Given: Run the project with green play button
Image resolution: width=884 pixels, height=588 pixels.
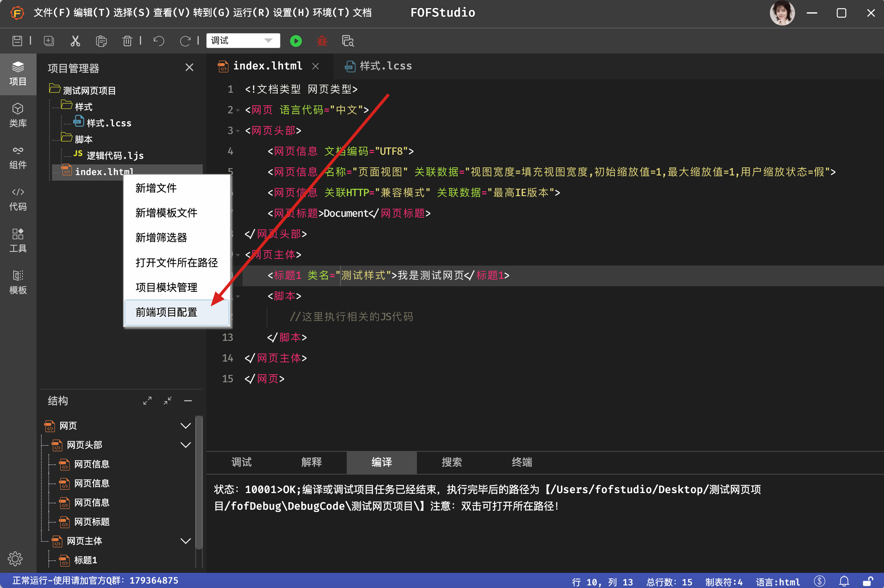Looking at the screenshot, I should point(296,41).
